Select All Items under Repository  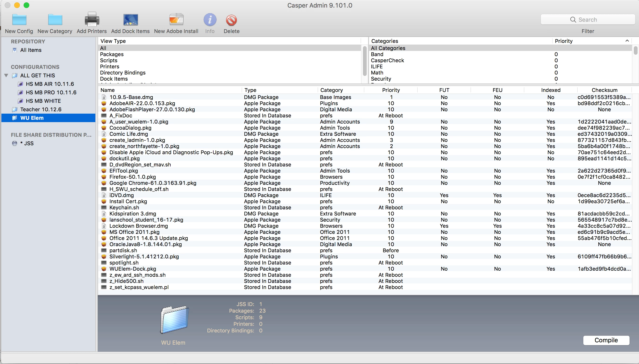[x=31, y=50]
